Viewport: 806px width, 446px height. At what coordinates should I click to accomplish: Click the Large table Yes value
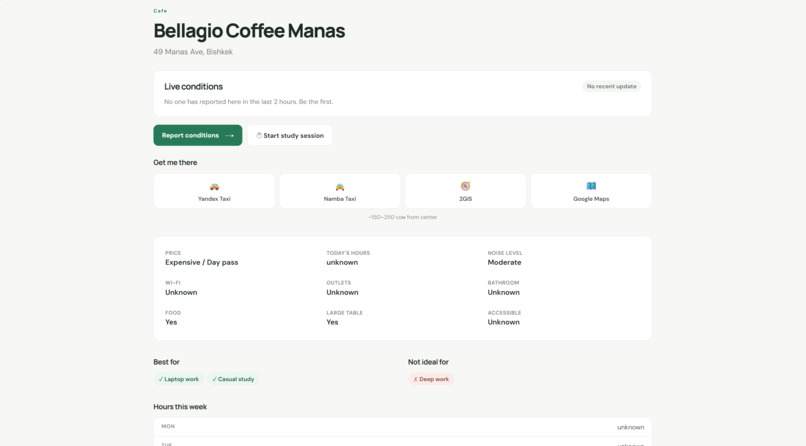[333, 322]
